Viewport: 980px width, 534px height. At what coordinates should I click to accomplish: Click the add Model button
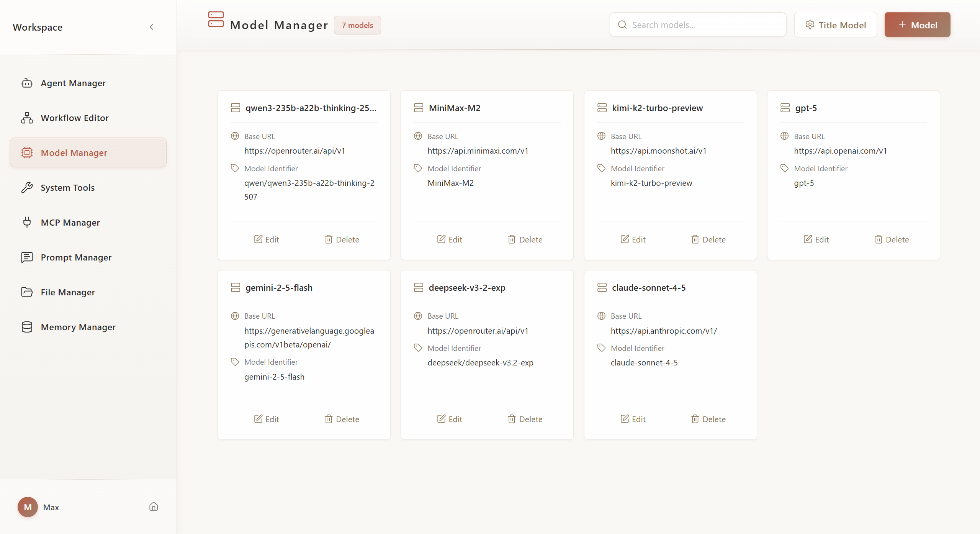coord(917,25)
